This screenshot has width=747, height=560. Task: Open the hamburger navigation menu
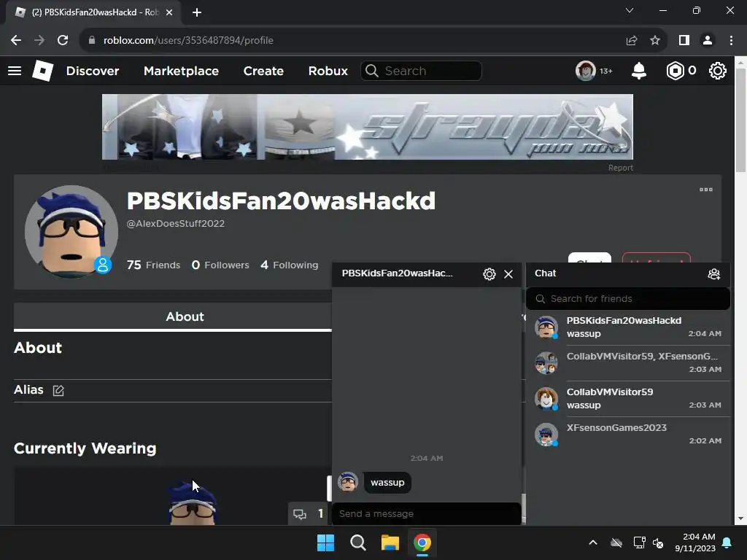pos(15,71)
